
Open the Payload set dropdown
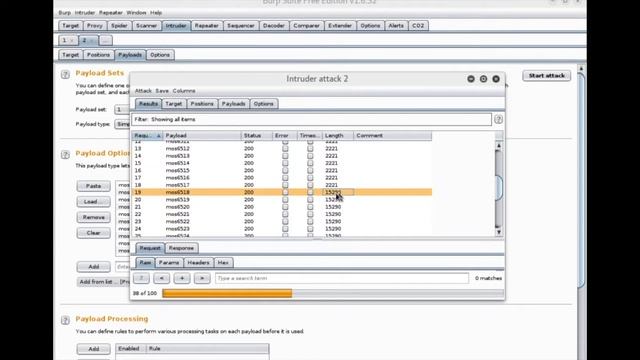point(122,109)
